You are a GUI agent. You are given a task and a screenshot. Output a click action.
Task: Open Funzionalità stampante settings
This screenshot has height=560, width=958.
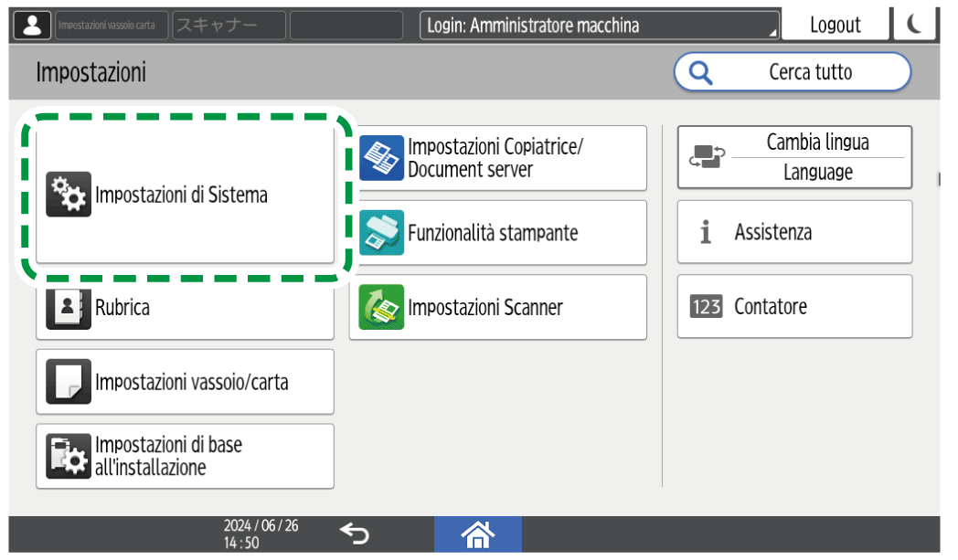click(x=498, y=233)
